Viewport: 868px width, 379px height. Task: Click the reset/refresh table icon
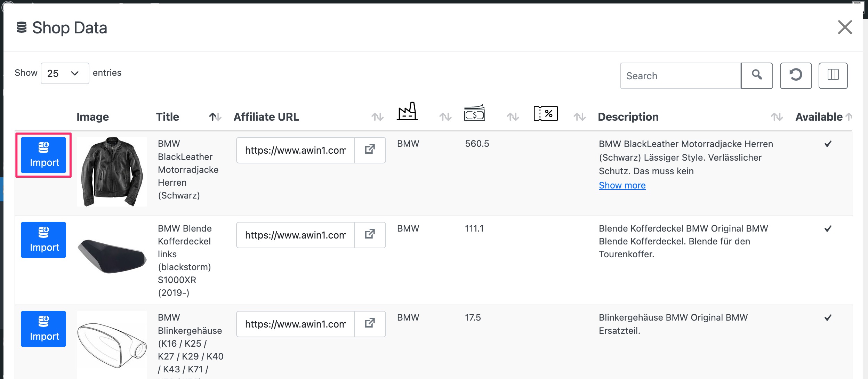click(x=795, y=75)
